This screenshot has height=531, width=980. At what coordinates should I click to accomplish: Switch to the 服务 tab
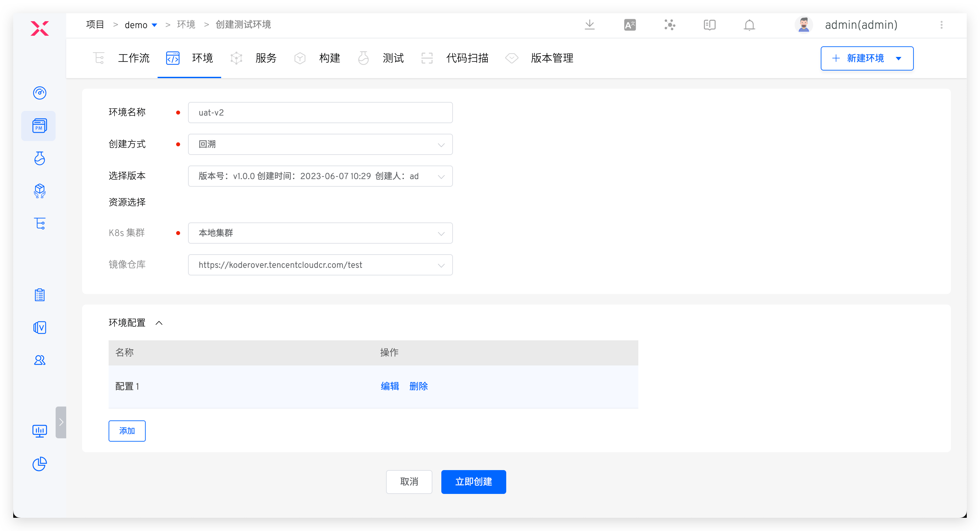(x=266, y=58)
